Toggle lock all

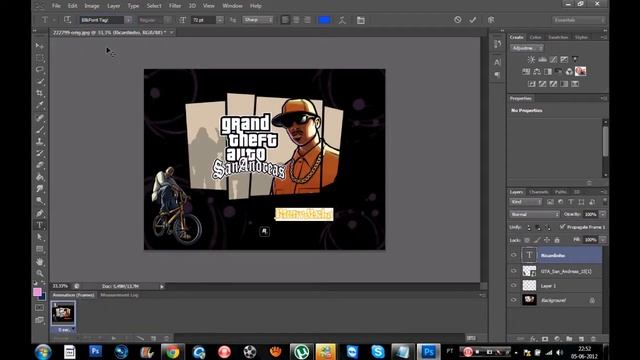pyautogui.click(x=557, y=240)
